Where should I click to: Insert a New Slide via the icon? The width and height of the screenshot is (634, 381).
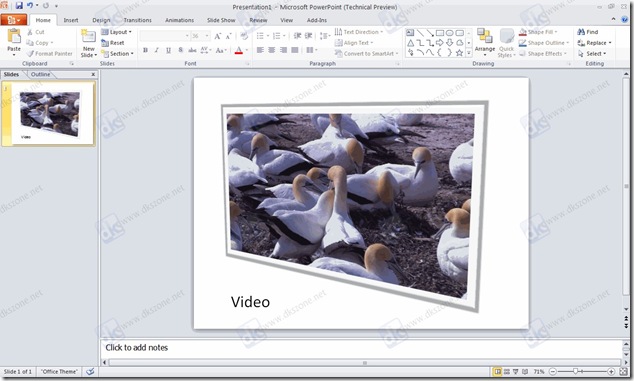click(x=88, y=36)
